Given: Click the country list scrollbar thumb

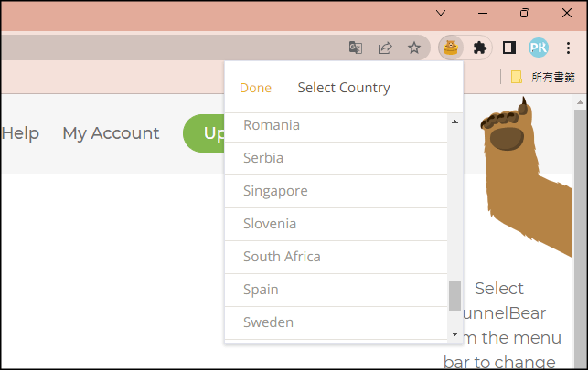Looking at the screenshot, I should [x=454, y=296].
